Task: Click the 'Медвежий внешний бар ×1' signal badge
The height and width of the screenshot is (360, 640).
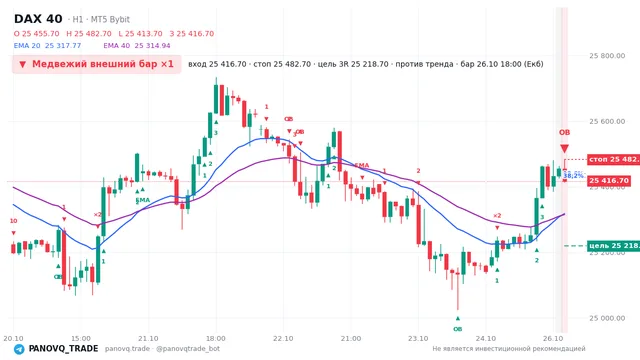Action: pos(96,64)
